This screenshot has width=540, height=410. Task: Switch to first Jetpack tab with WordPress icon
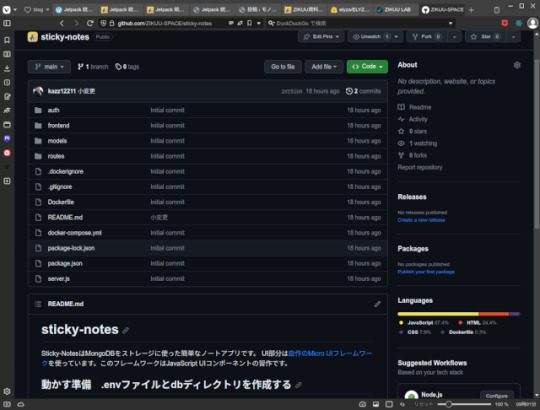point(76,10)
